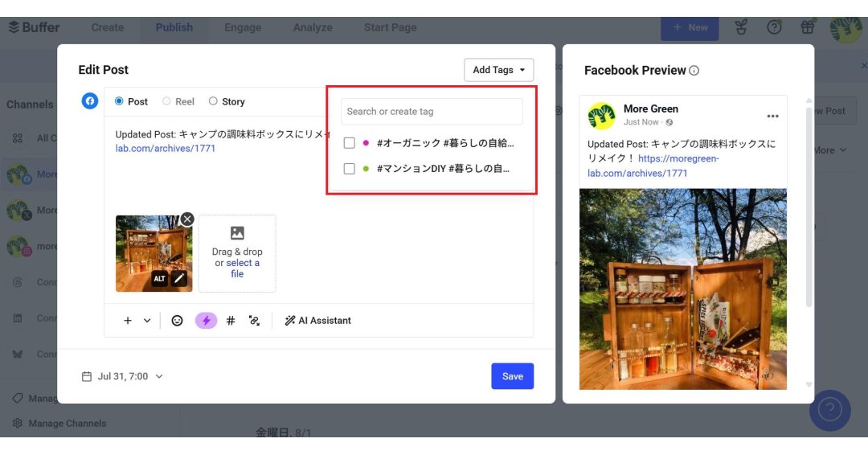Click the Buffer logo

coord(35,27)
